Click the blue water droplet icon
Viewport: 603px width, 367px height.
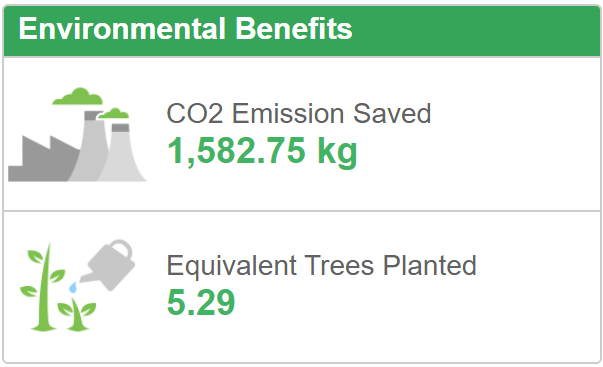point(73,287)
